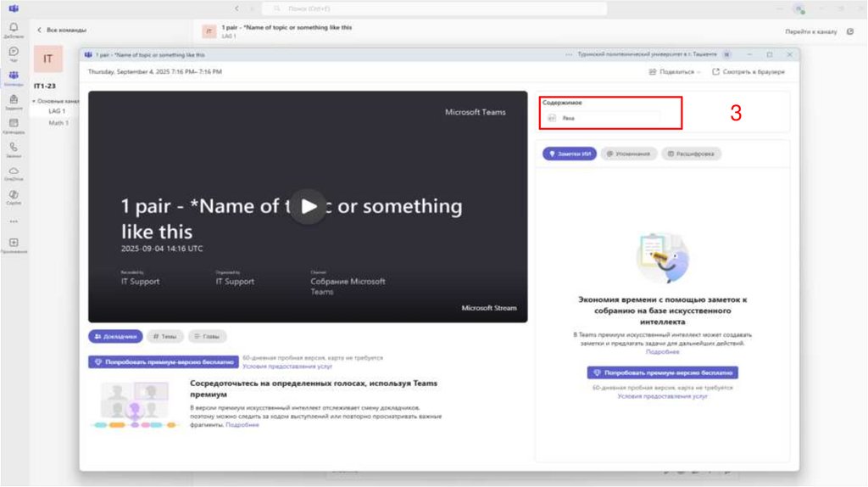Image resolution: width=868 pixels, height=487 pixels.
Task: Open Условия предоставления услуг link under video
Action: pos(287,367)
